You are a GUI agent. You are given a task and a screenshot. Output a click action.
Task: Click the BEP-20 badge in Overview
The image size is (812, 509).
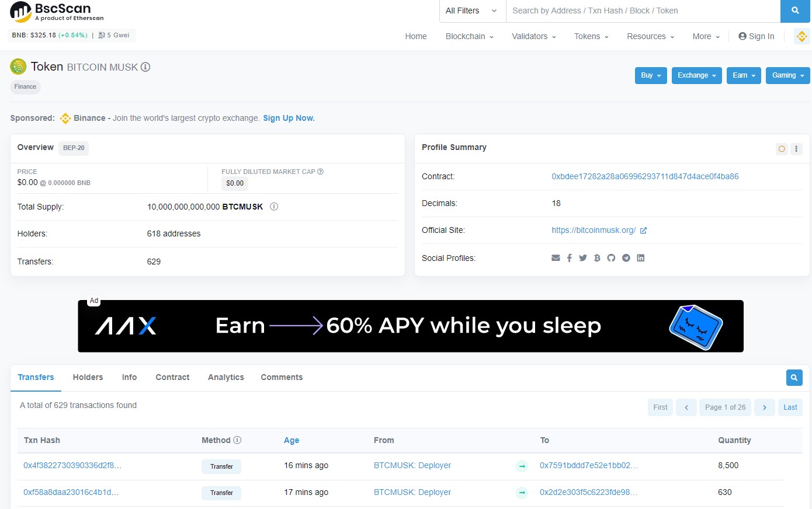[x=74, y=148]
